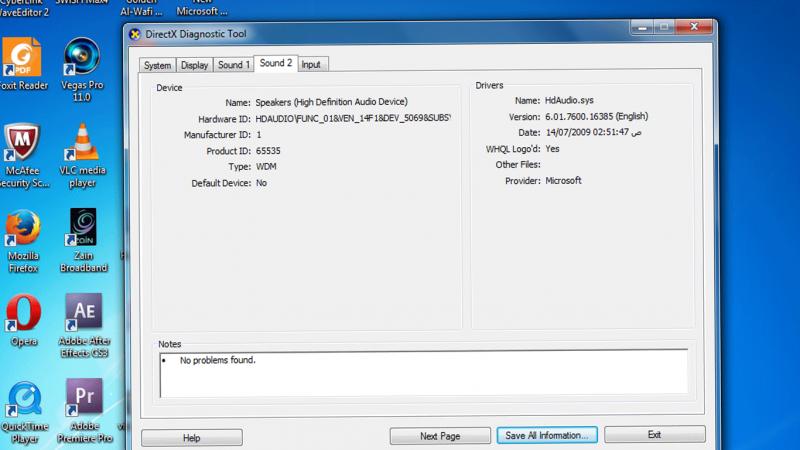
Task: Click the Product ID value 65535
Action: pos(268,151)
